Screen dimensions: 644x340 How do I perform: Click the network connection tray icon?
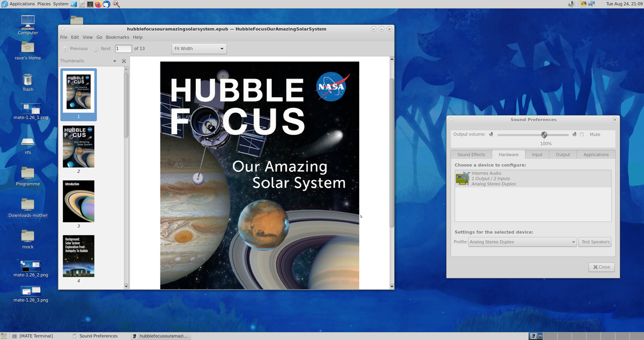pos(592,4)
